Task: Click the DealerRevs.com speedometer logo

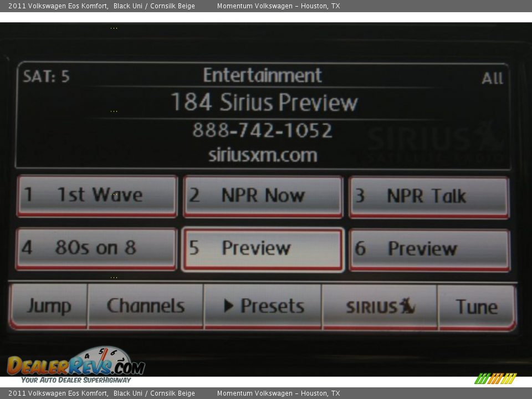Action: click(x=75, y=365)
